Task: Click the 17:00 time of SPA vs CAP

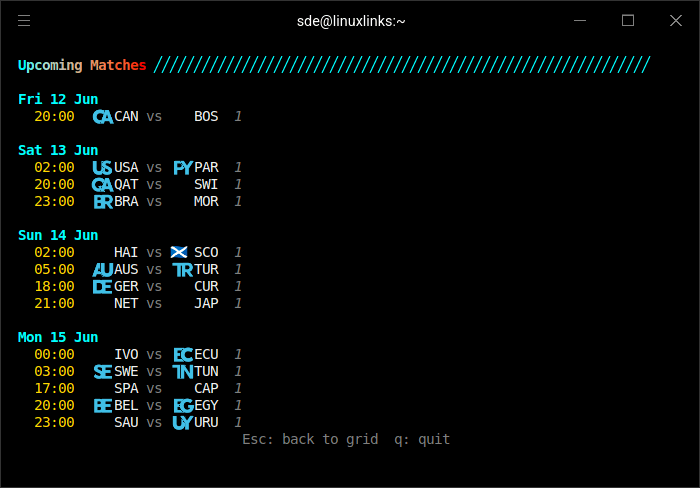Action: pos(54,388)
